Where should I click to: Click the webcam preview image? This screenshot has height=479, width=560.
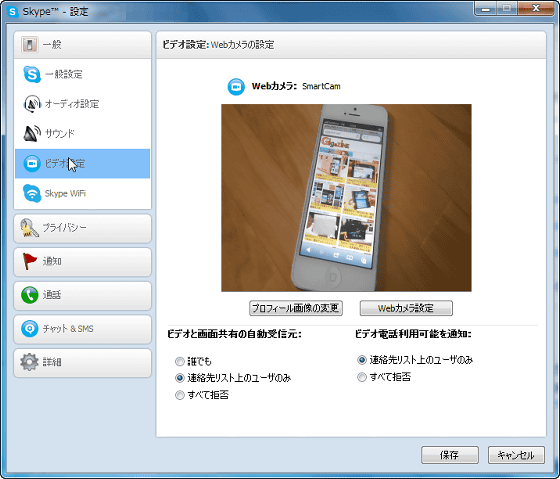tap(346, 198)
